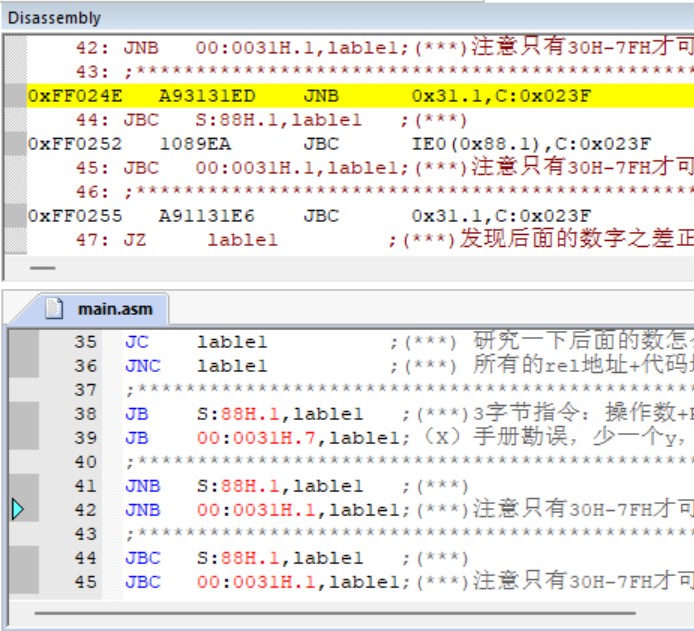The height and width of the screenshot is (631, 694).
Task: Click opcode bytes A91131E6 in disassembly
Action: pyautogui.click(x=207, y=216)
